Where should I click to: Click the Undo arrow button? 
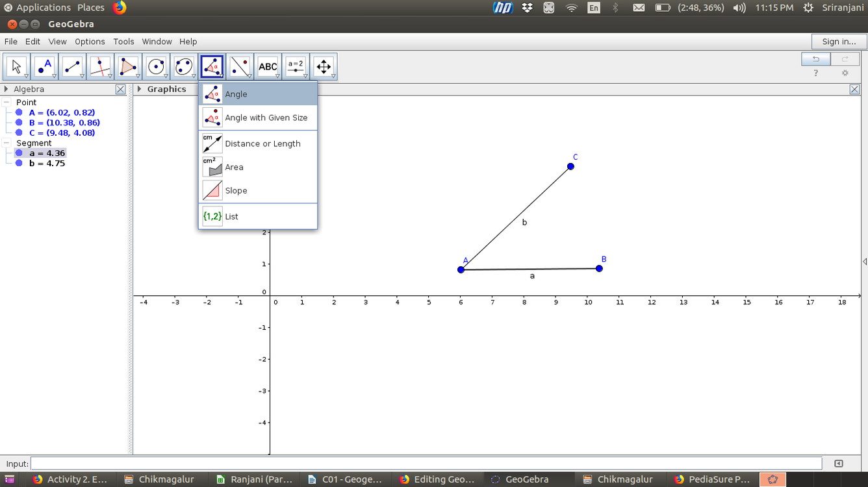pyautogui.click(x=816, y=58)
